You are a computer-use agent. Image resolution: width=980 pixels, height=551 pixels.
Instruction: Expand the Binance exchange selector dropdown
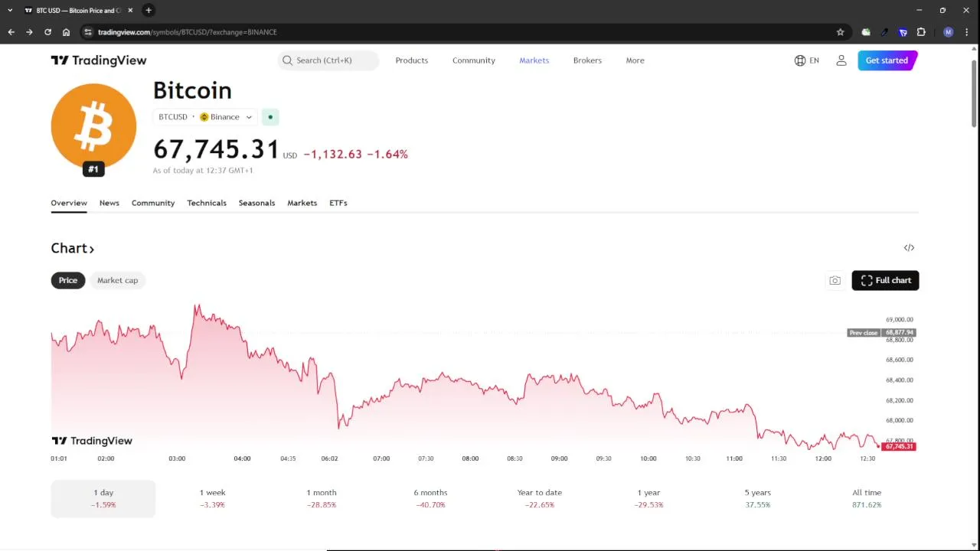[225, 117]
